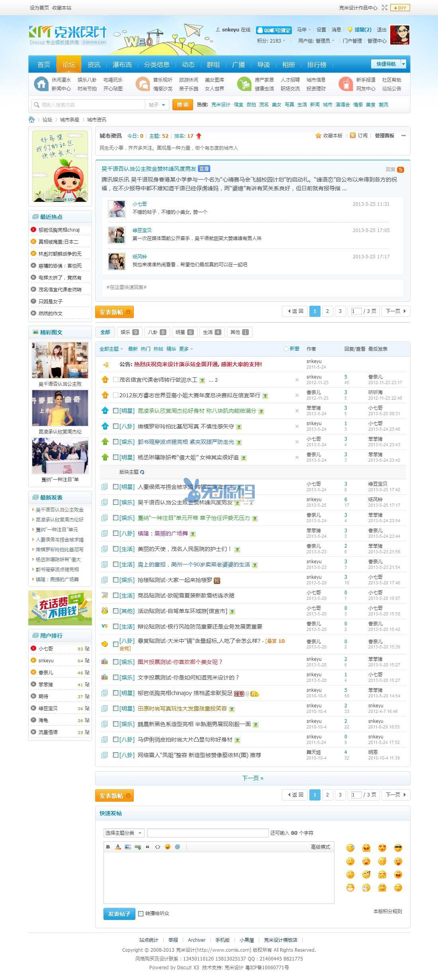Image resolution: width=438 pixels, height=980 pixels.
Task: Select the 明星 6 category tab
Action: coord(184,332)
